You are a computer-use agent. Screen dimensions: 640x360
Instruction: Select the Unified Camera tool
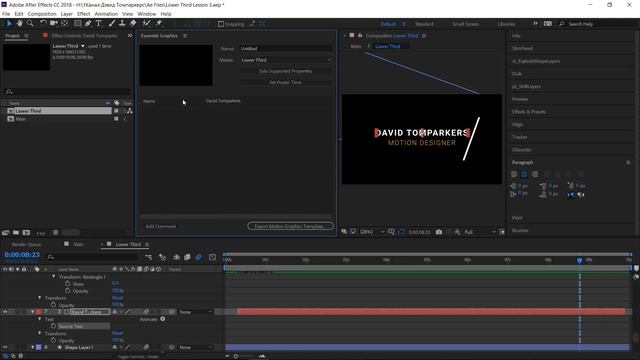click(53, 24)
